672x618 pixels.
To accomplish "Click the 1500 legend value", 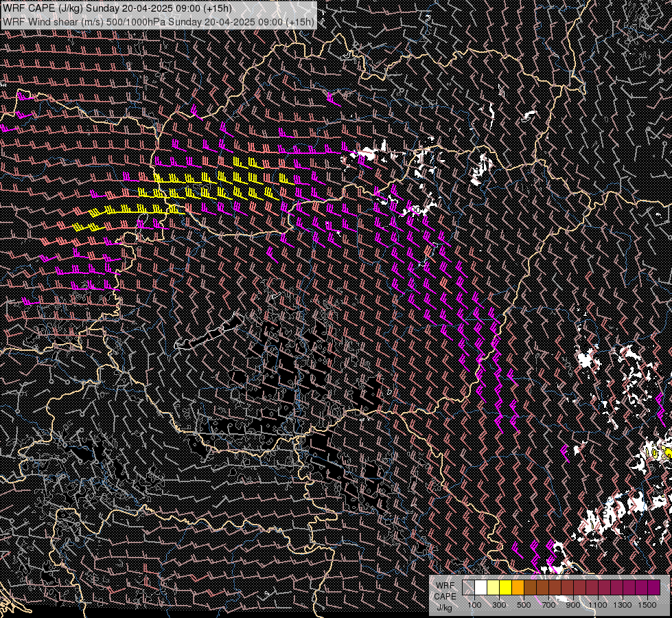I will pos(647,605).
